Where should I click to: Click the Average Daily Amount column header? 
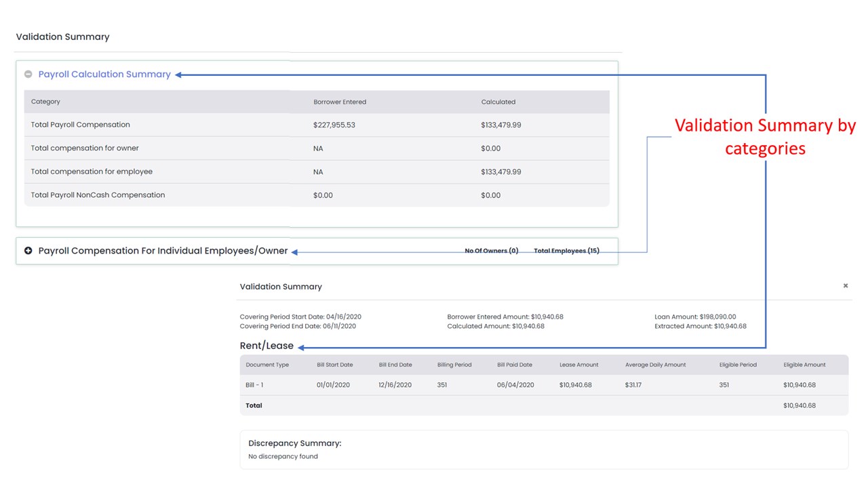[x=656, y=365]
